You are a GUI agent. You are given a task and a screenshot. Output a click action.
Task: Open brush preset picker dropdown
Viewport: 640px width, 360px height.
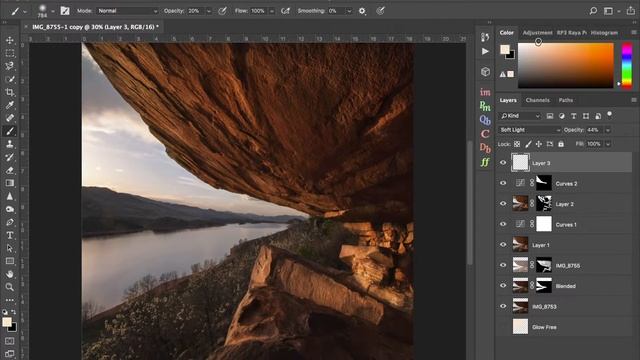53,11
